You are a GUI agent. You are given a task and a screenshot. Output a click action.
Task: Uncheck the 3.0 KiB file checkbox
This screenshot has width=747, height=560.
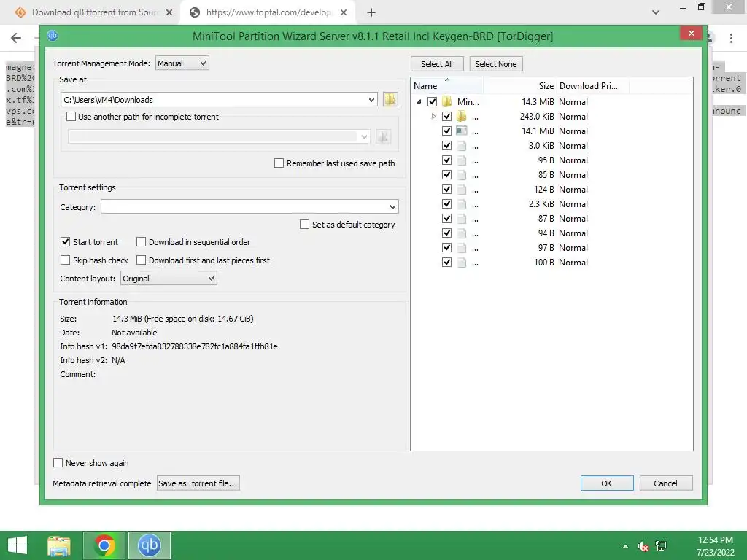[446, 145]
